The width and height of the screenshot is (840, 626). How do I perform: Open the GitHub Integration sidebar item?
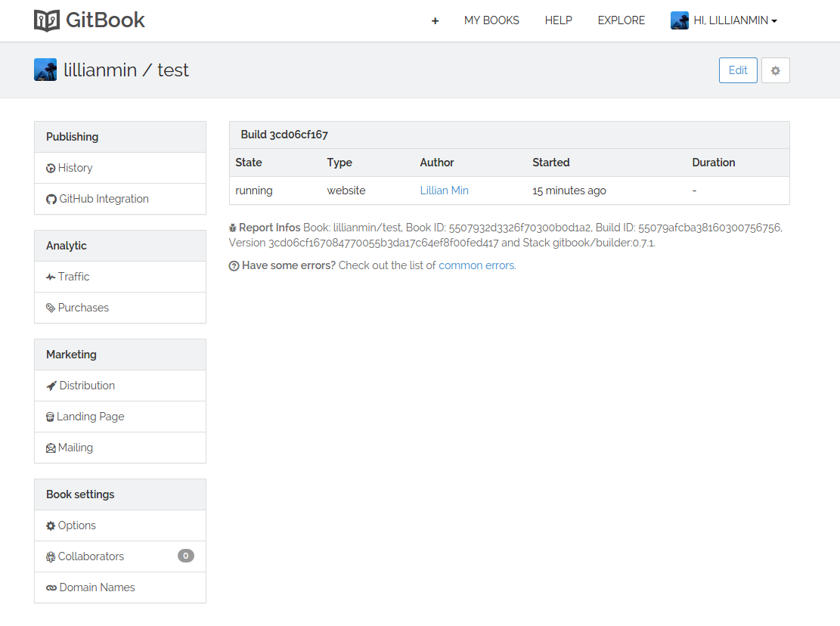120,199
